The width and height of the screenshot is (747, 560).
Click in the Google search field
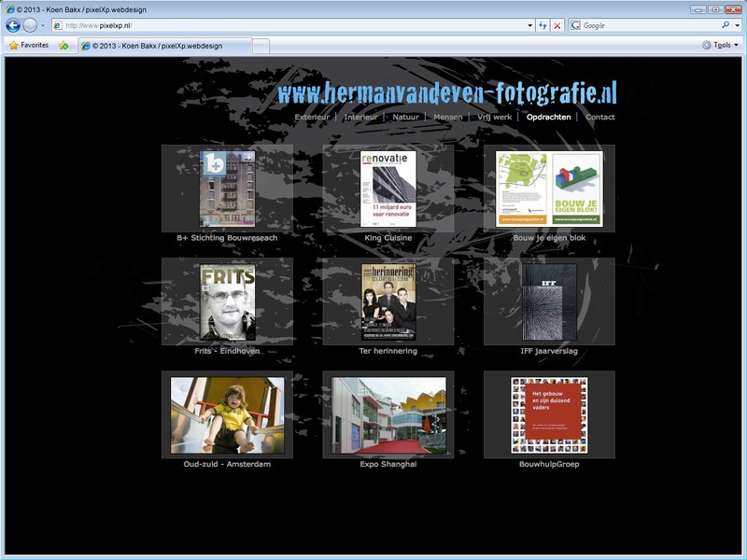[x=644, y=25]
